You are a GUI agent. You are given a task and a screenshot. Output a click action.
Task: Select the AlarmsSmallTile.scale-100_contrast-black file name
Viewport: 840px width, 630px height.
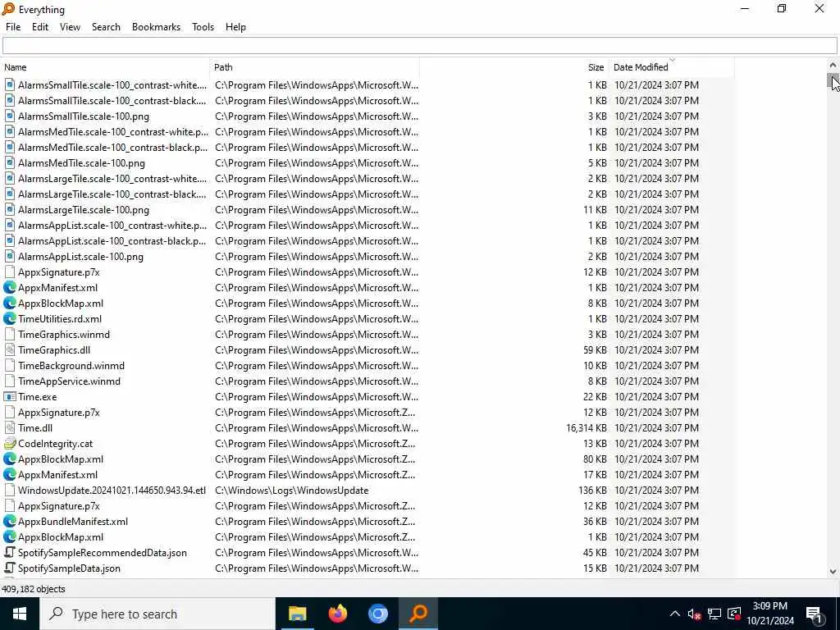tap(112, 101)
